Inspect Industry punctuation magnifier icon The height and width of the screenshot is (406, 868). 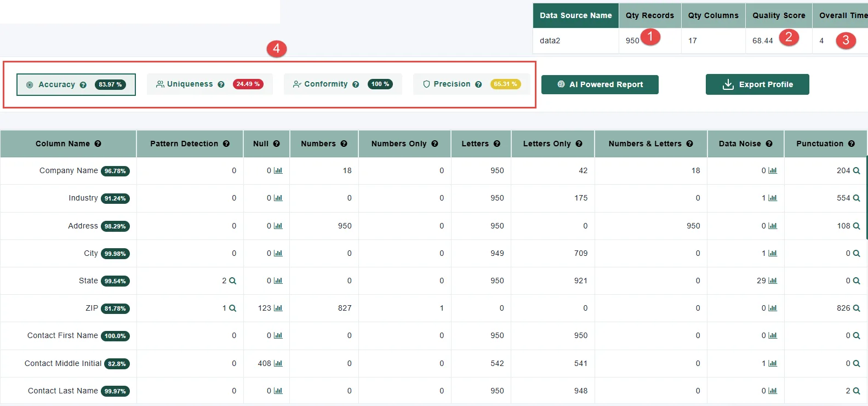coord(856,198)
